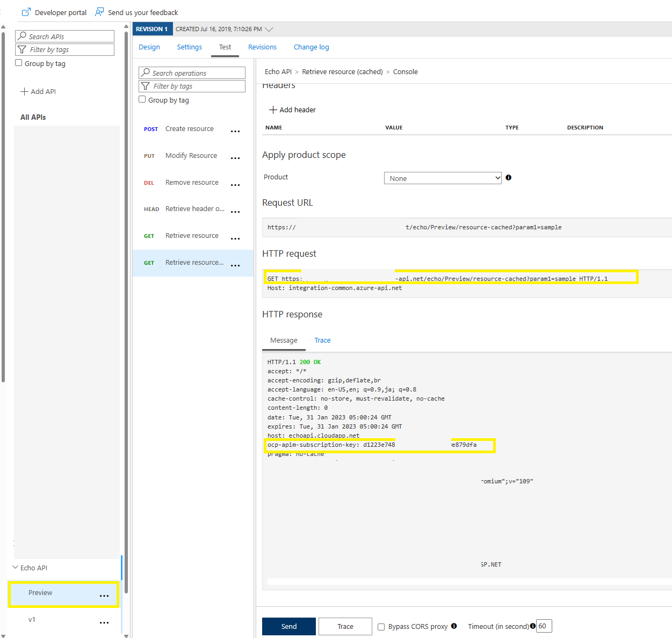
Task: Click the magnifier icon in Search operations
Action: tap(146, 73)
